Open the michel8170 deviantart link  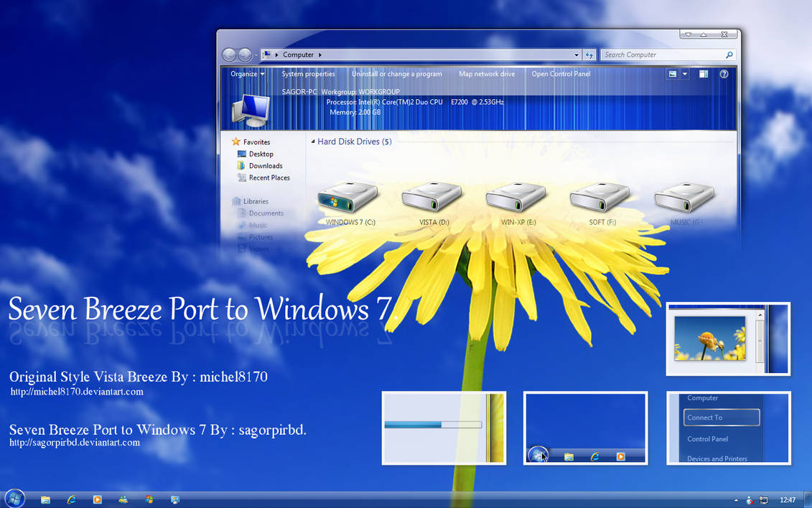(78, 392)
